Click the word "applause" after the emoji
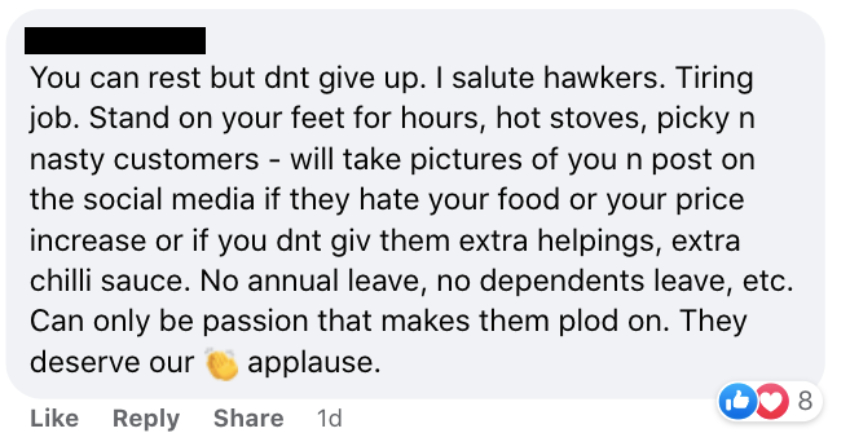The height and width of the screenshot is (433, 850). tap(313, 363)
